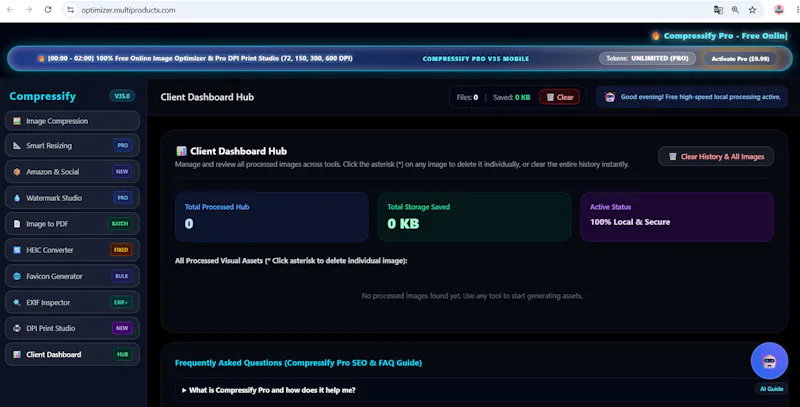800x407 pixels.
Task: Click the FIXED badge on HEIC Converter
Action: 121,250
